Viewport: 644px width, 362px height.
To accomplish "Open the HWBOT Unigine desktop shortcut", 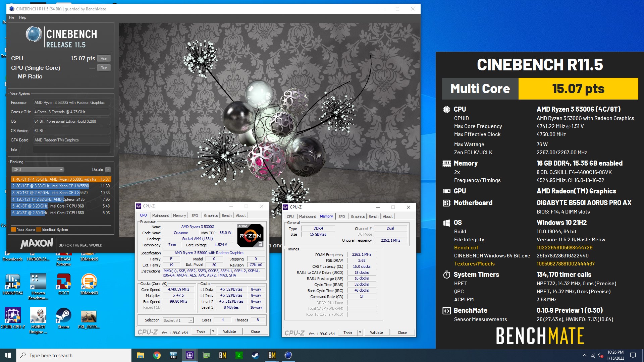I will 38,320.
